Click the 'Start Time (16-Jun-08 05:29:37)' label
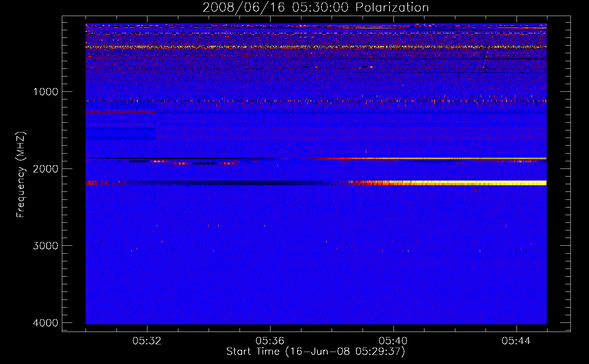Viewport: 589px width, 364px height. tap(316, 352)
